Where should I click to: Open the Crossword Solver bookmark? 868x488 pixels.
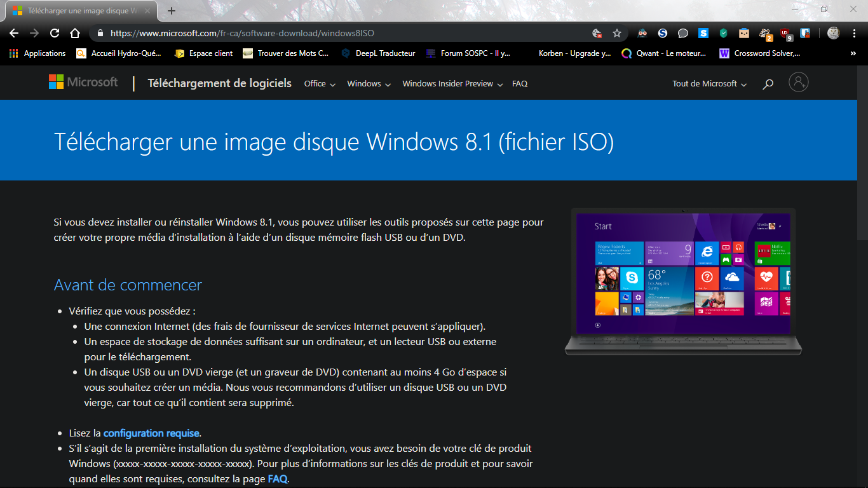tap(760, 53)
